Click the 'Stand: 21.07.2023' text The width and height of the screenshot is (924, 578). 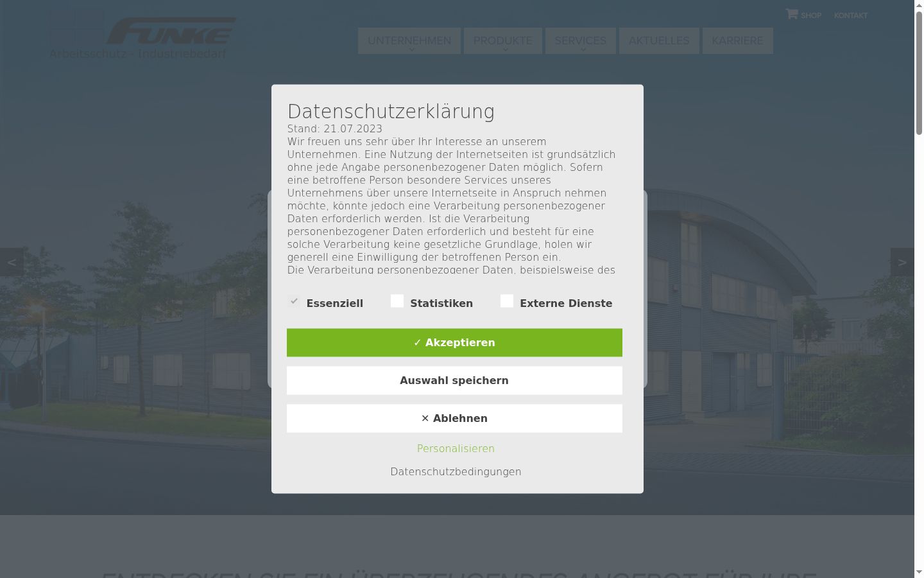pyautogui.click(x=335, y=129)
